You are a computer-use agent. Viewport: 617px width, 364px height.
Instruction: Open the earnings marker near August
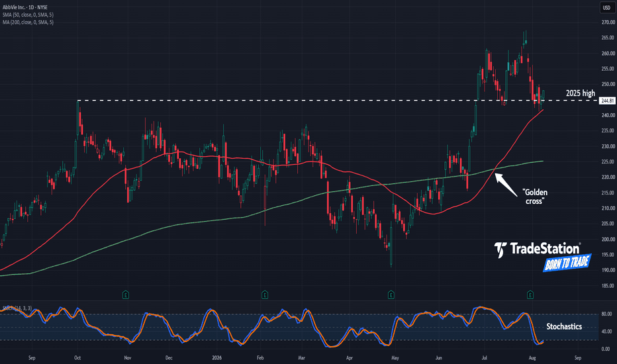[530, 295]
